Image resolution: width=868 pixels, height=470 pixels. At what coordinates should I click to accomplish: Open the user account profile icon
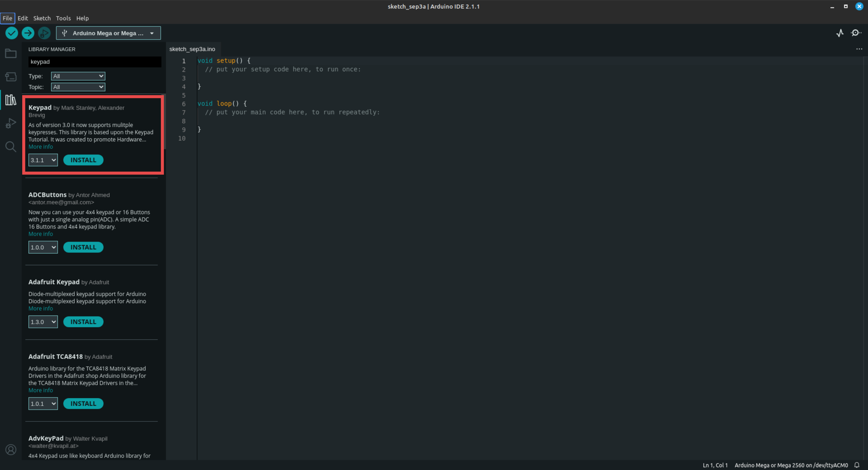[11, 450]
